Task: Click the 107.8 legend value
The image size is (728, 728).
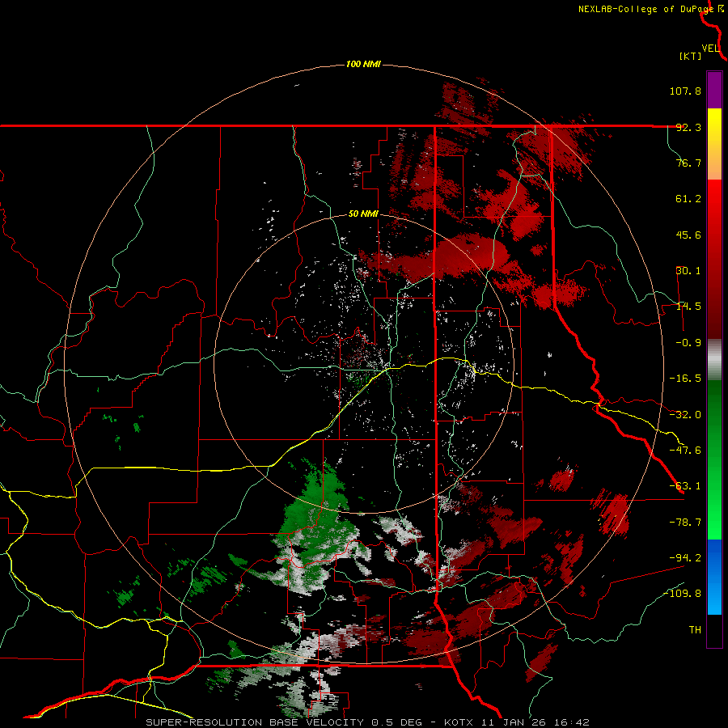Action: (x=685, y=91)
